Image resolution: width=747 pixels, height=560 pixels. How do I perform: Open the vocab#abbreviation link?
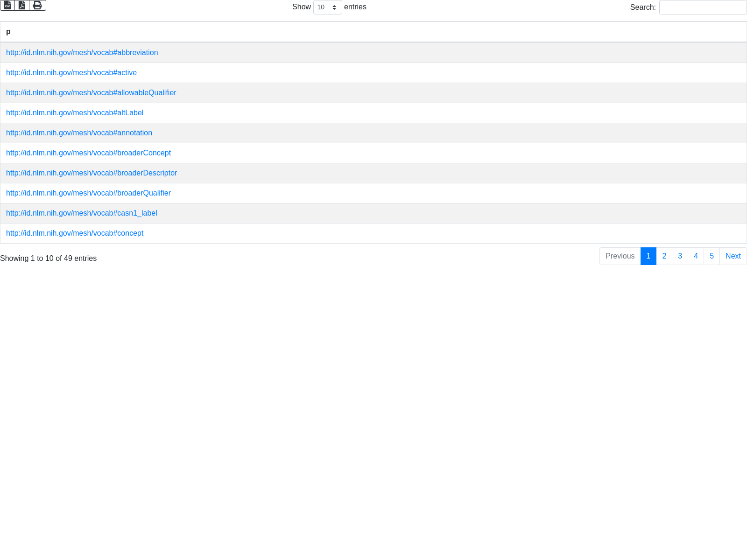click(x=82, y=53)
